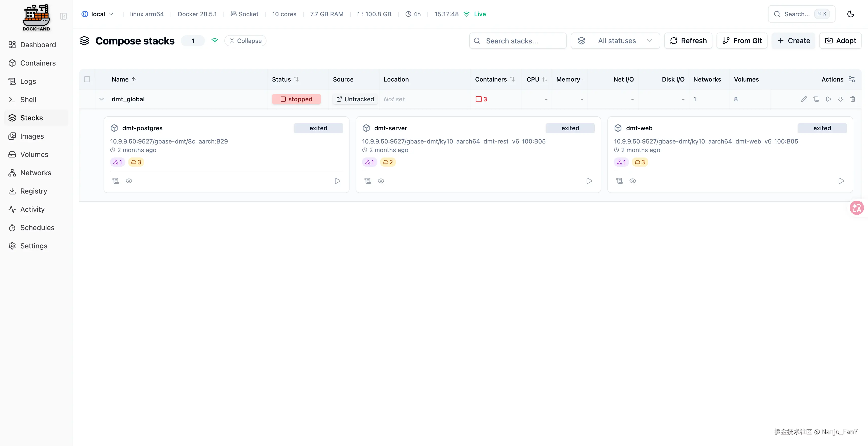The image size is (868, 446).
Task: Open the local environment dropdown
Action: pyautogui.click(x=97, y=14)
